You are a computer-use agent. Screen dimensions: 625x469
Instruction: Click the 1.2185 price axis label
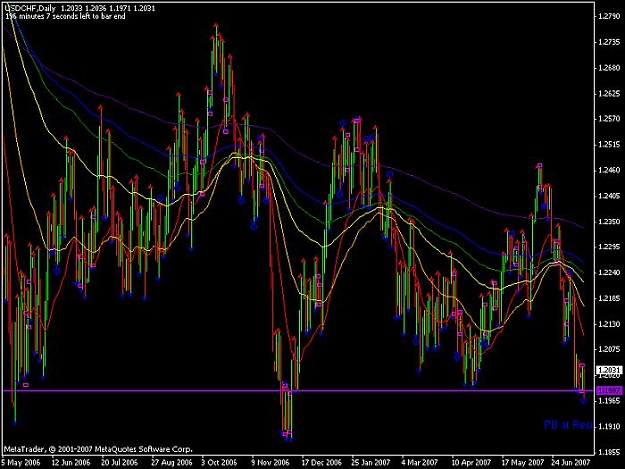(609, 298)
